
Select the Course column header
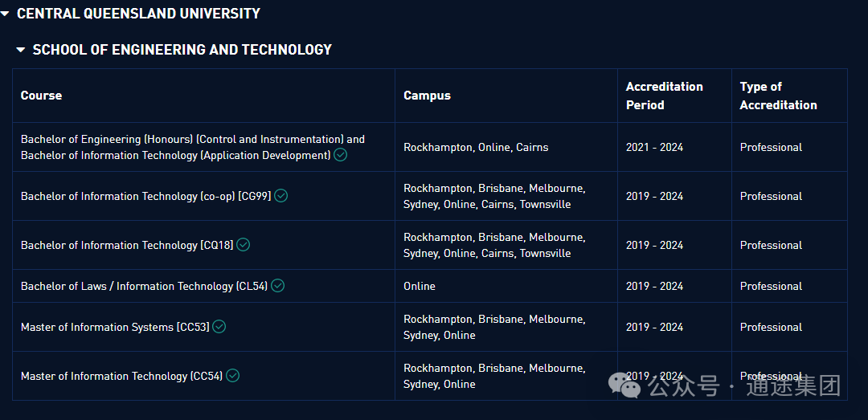(42, 96)
